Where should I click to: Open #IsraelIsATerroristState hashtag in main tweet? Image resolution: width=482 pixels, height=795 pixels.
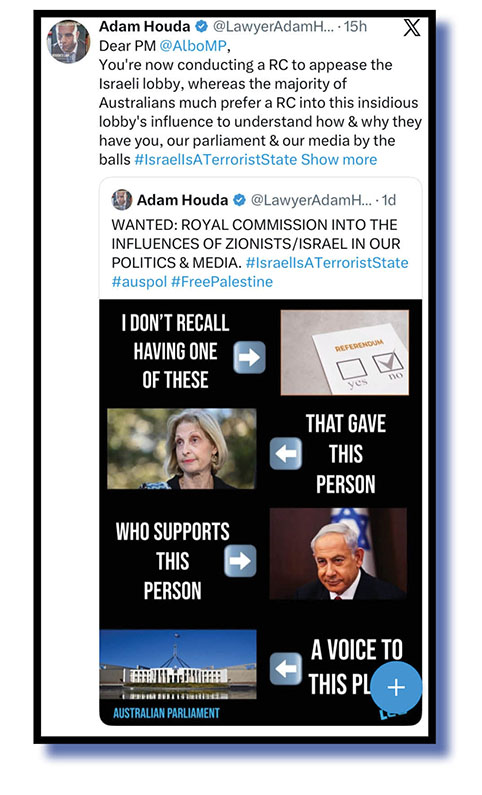point(215,160)
